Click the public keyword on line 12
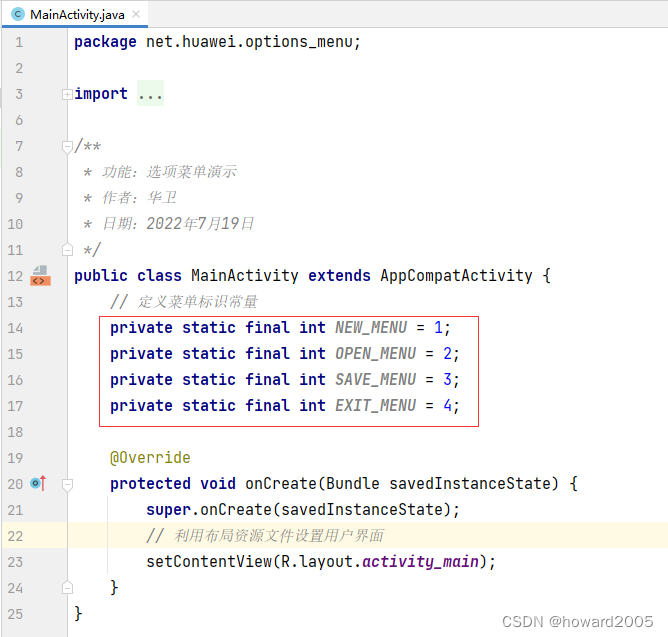 click(x=101, y=276)
